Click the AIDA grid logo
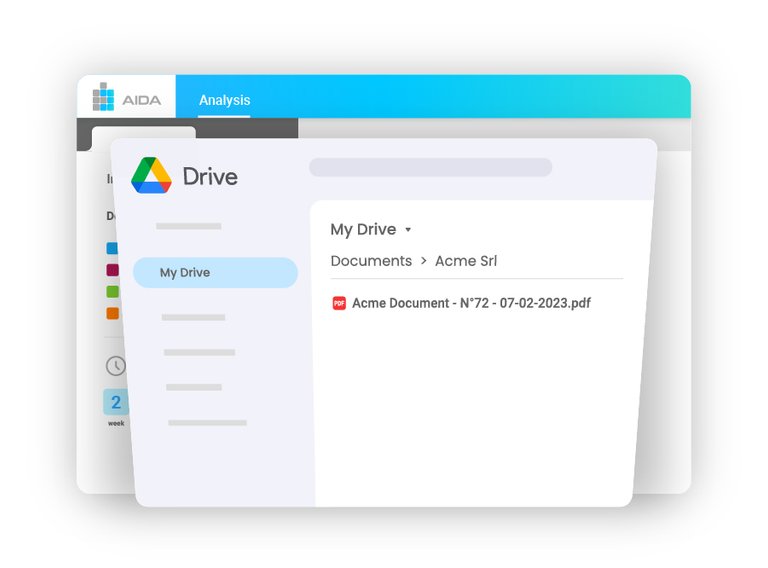768x568 pixels. coord(103,97)
